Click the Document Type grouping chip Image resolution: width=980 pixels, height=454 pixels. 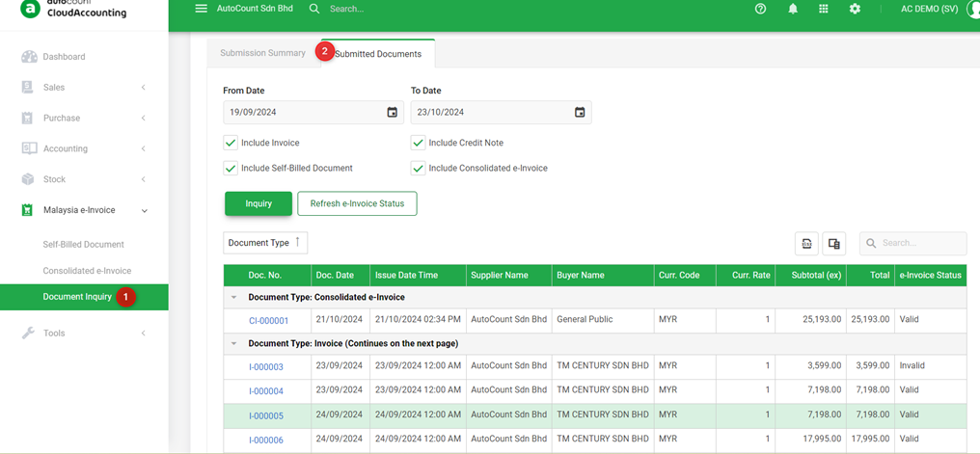[x=265, y=243]
